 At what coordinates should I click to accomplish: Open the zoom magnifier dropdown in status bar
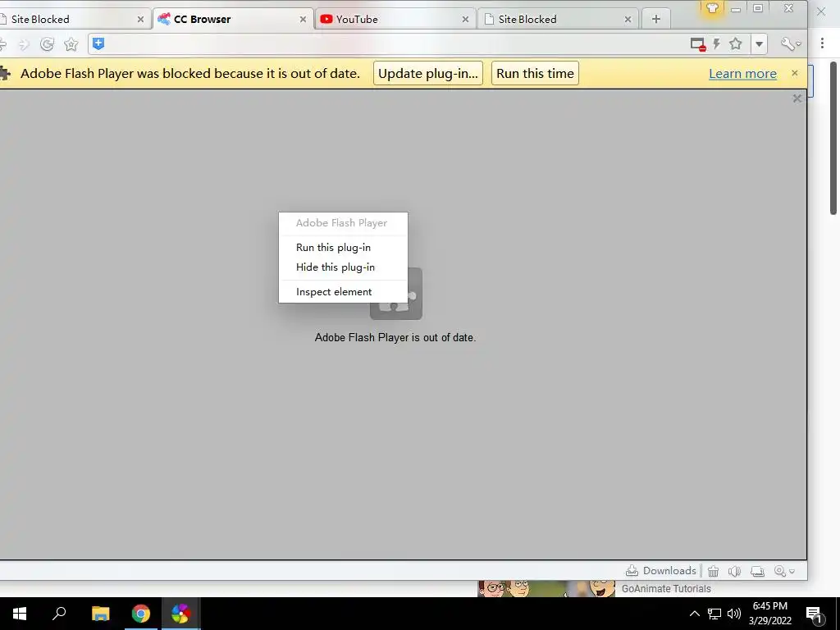[784, 571]
